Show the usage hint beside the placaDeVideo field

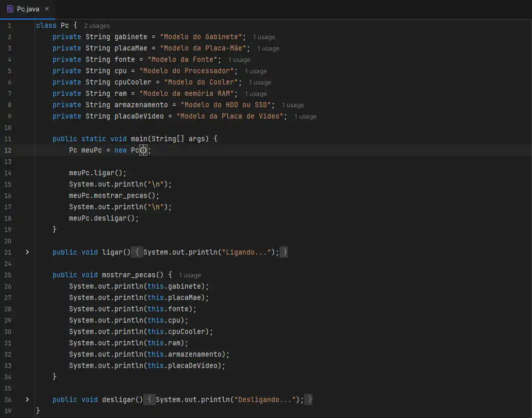click(305, 116)
